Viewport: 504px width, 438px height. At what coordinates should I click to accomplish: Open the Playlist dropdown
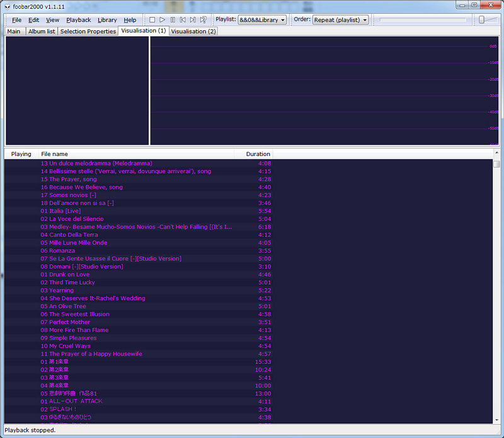[262, 20]
